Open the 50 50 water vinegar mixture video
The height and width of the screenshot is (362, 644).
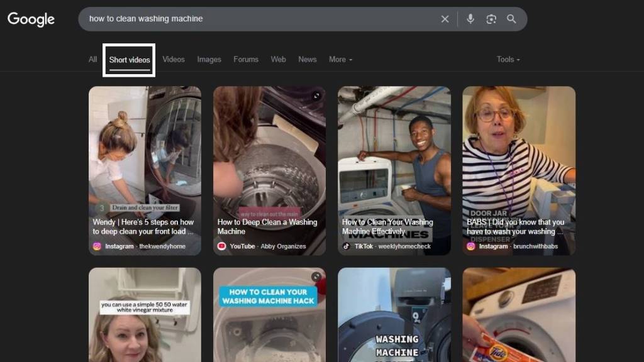click(x=145, y=315)
